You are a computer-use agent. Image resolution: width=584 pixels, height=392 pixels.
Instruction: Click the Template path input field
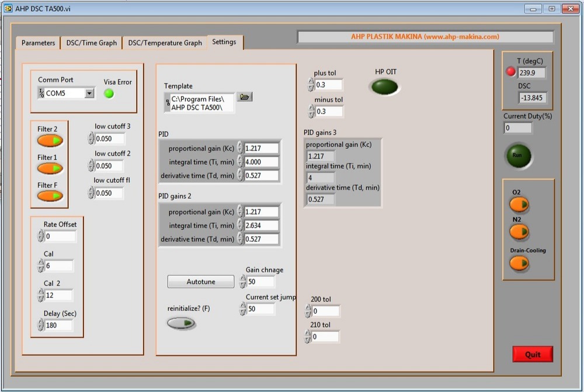coord(202,103)
